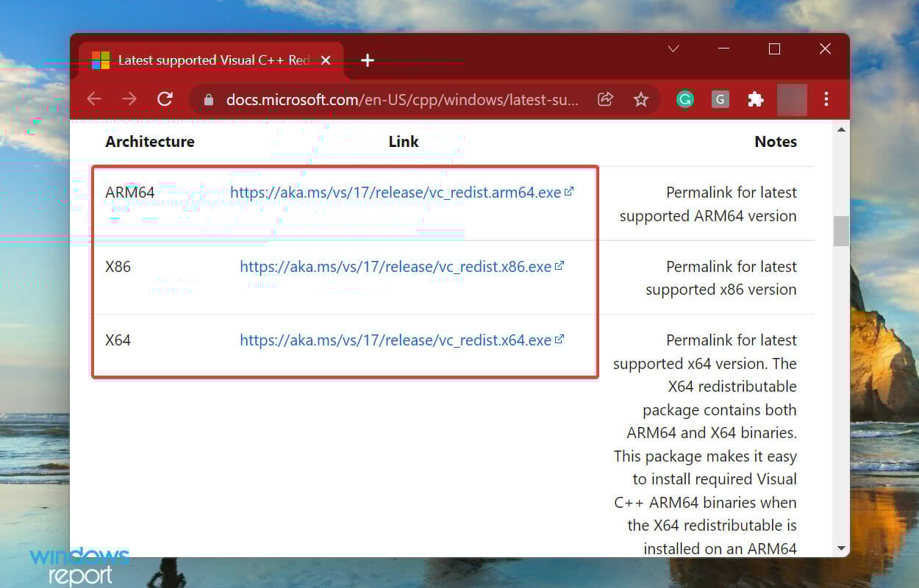Close the Visual C++ Redistributable tab
Viewport: 919px width, 588px height.
click(326, 60)
